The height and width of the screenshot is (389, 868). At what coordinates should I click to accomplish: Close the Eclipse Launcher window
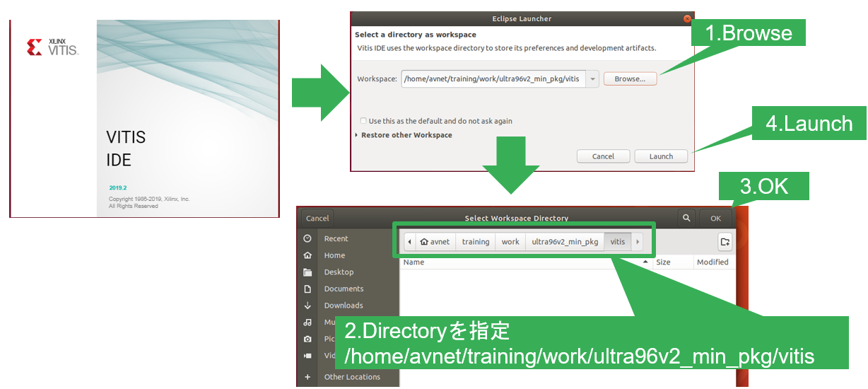pyautogui.click(x=686, y=18)
